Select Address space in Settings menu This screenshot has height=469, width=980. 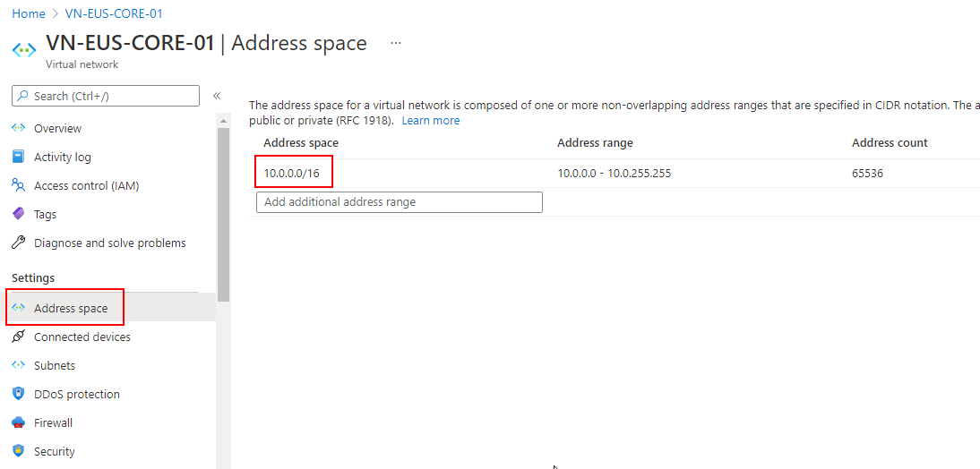point(70,308)
